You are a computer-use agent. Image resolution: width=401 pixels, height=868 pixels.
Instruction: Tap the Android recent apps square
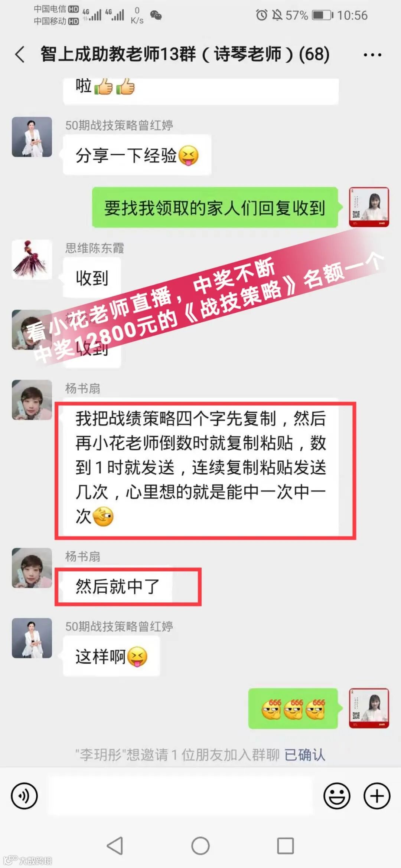[x=286, y=846]
